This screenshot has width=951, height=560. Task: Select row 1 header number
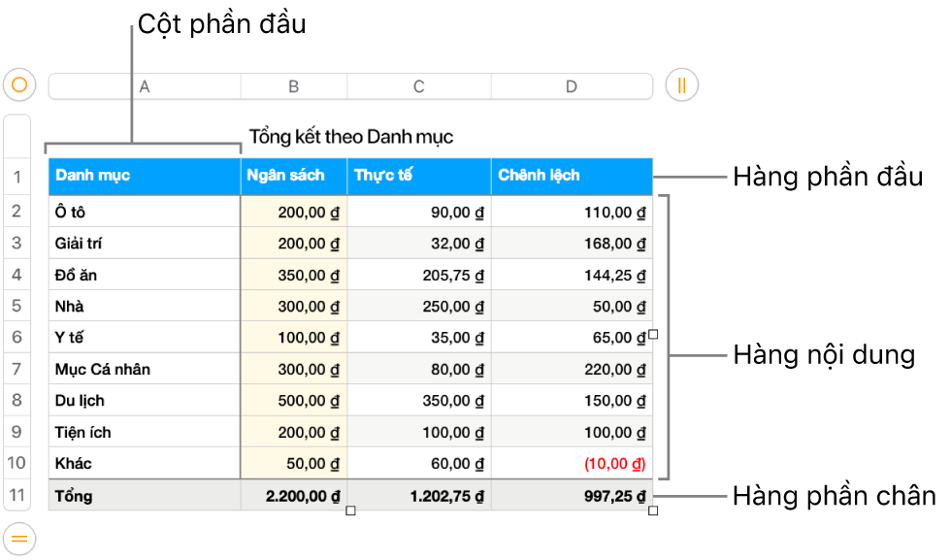pyautogui.click(x=17, y=177)
